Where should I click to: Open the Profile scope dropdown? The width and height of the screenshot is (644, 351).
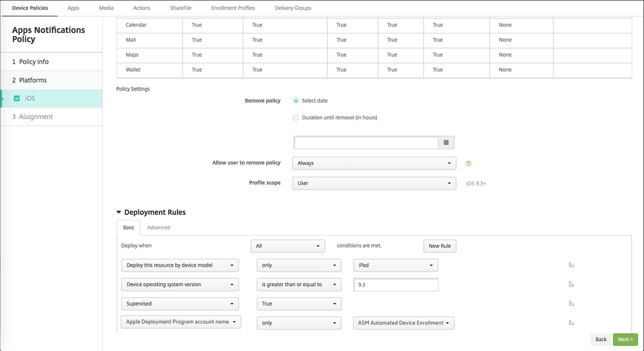coord(374,183)
